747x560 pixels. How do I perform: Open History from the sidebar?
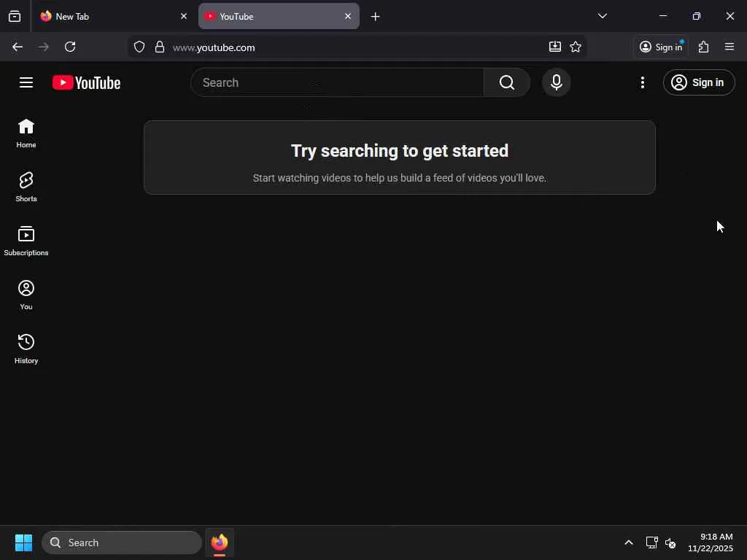(26, 349)
